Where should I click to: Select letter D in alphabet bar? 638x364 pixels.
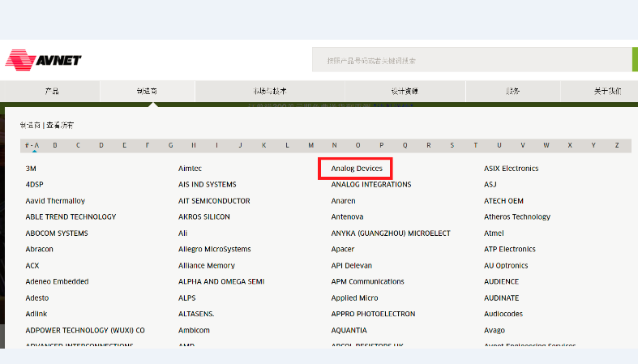point(101,145)
